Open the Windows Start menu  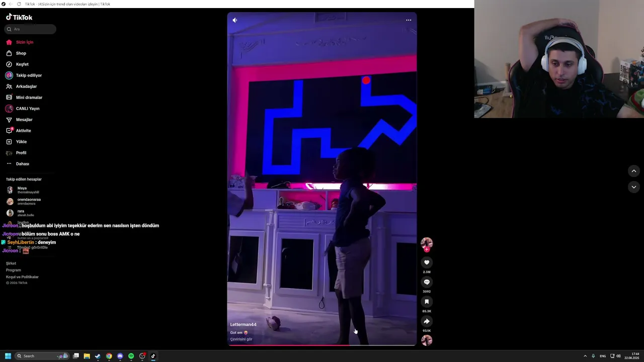tap(8, 356)
